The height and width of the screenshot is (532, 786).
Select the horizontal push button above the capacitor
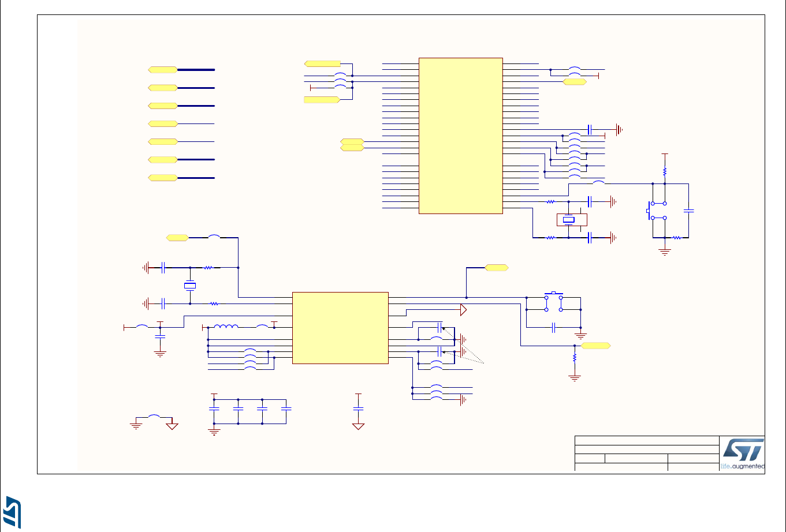tap(553, 302)
